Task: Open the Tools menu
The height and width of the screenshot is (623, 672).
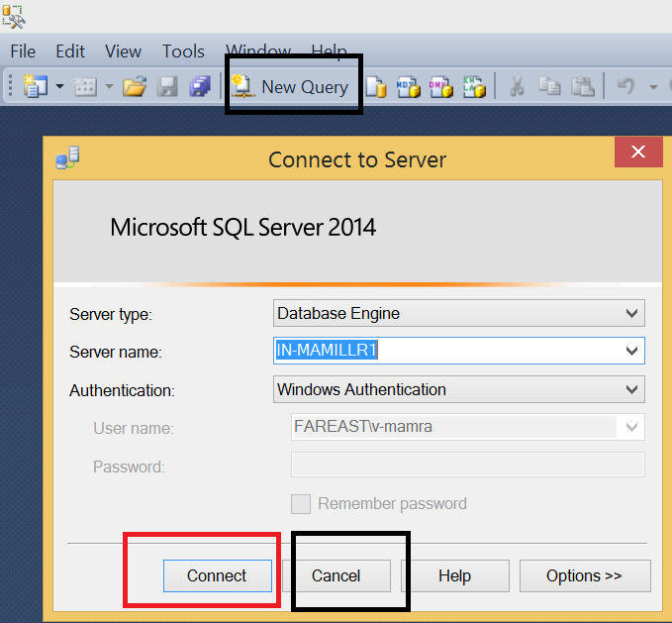Action: (183, 52)
